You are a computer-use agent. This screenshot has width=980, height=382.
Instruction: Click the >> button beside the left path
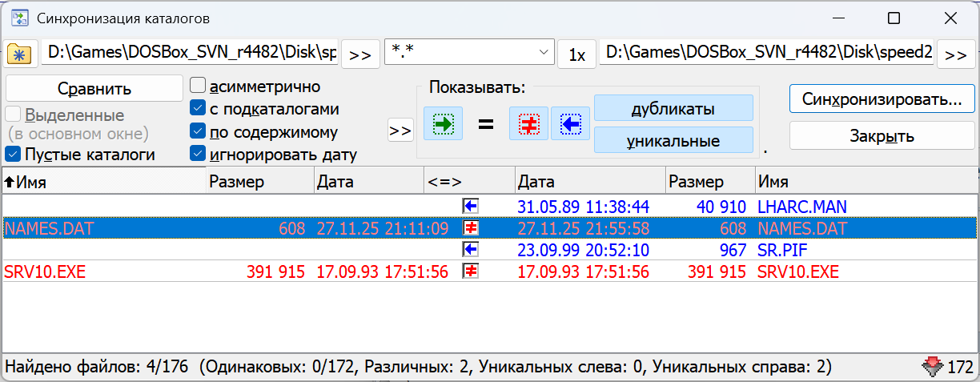(x=360, y=54)
